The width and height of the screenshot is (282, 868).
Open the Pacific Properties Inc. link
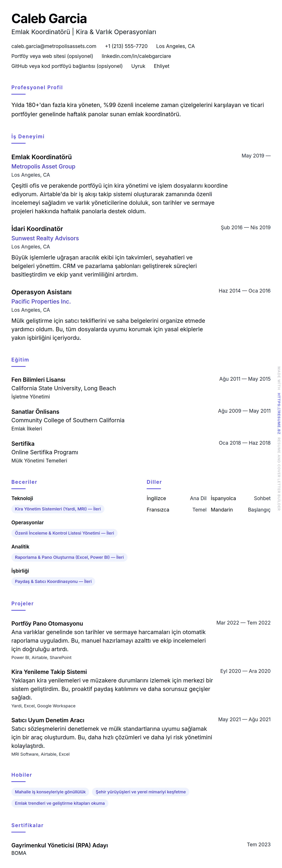[41, 302]
